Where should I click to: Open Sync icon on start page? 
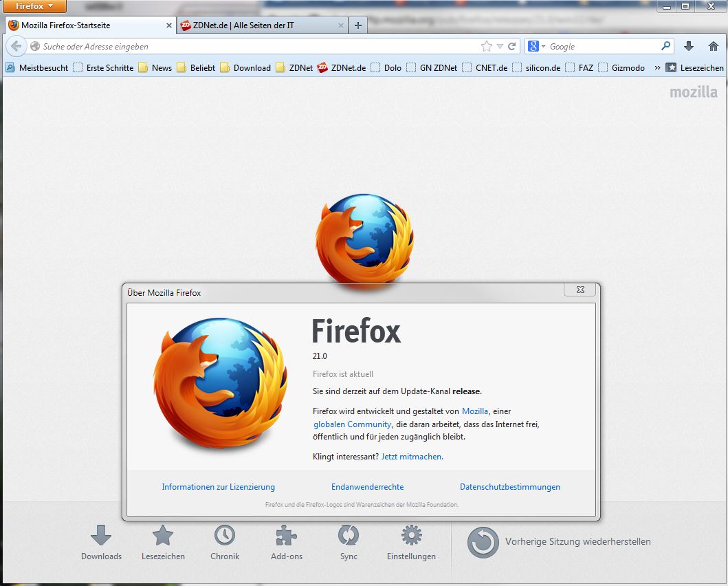(349, 543)
